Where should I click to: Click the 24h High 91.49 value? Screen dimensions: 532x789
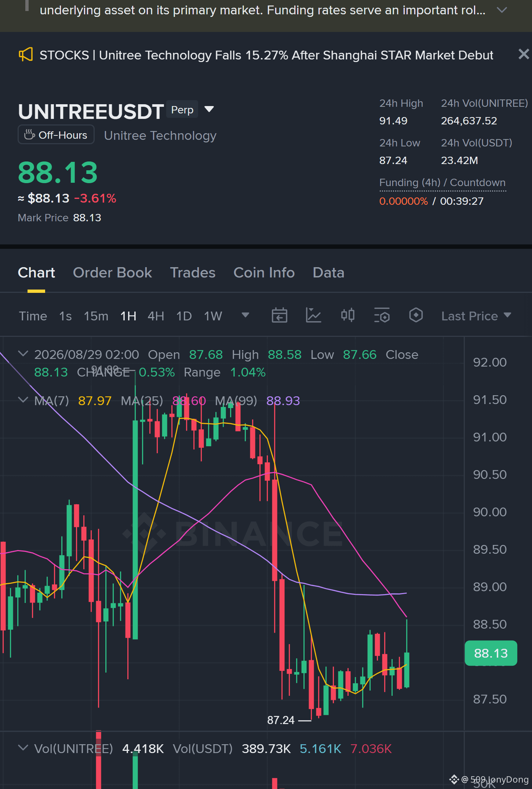(x=393, y=121)
